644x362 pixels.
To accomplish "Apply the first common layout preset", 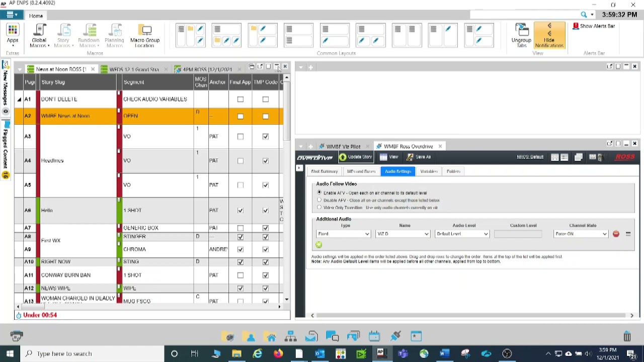I will pos(191,35).
